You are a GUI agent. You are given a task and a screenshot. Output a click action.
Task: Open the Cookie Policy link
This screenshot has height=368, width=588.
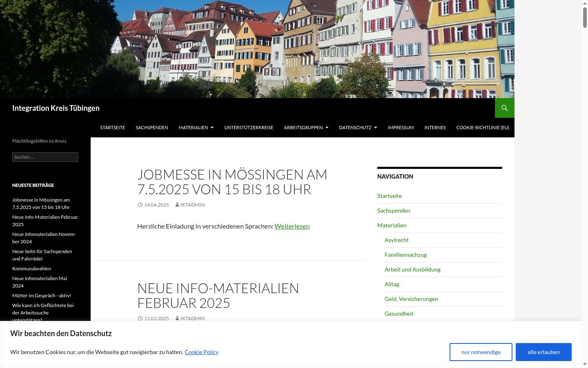(201, 352)
